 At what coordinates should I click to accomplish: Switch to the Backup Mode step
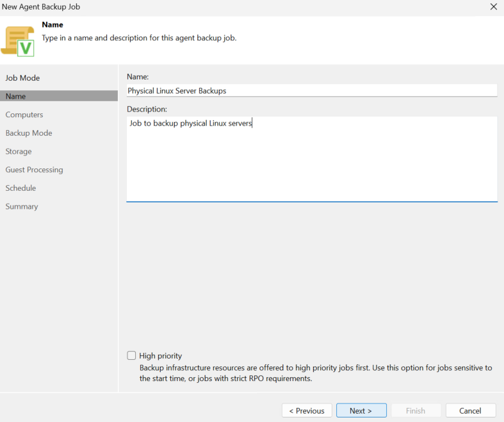[29, 133]
